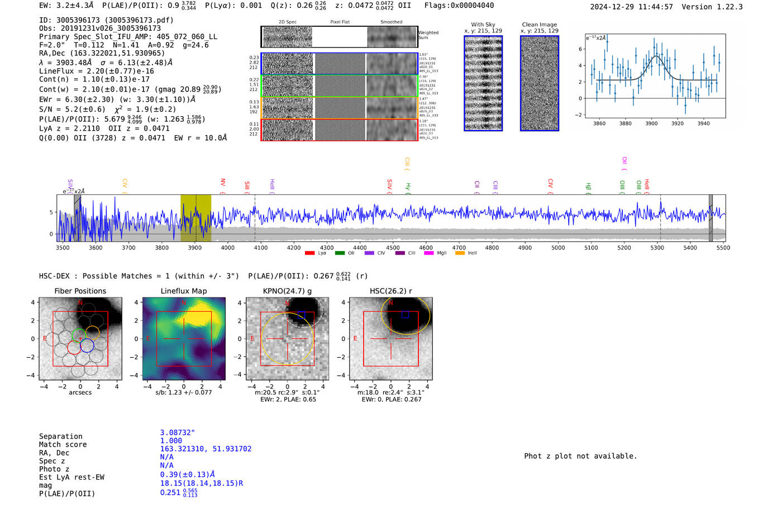Select the Clean Image cutout

click(540, 83)
